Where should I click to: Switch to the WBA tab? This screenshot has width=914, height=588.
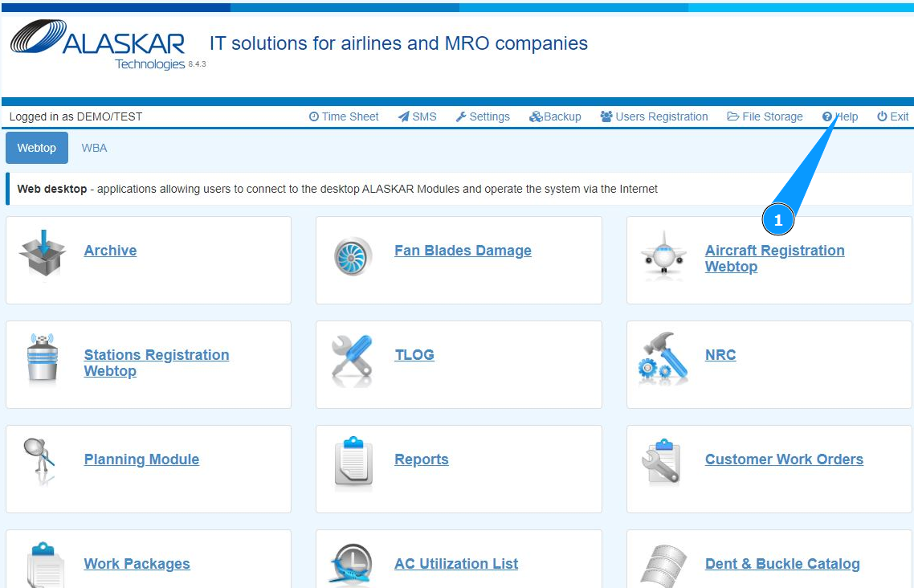coord(95,148)
